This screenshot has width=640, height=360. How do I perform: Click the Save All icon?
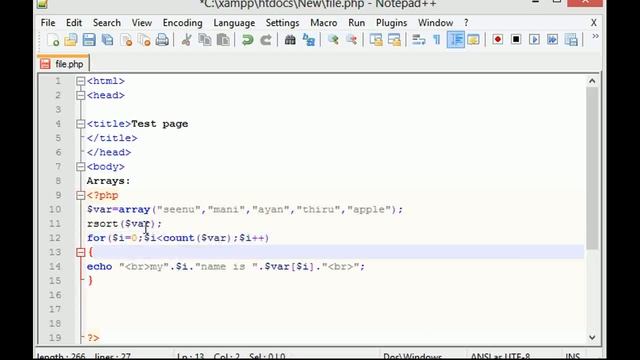[107, 40]
